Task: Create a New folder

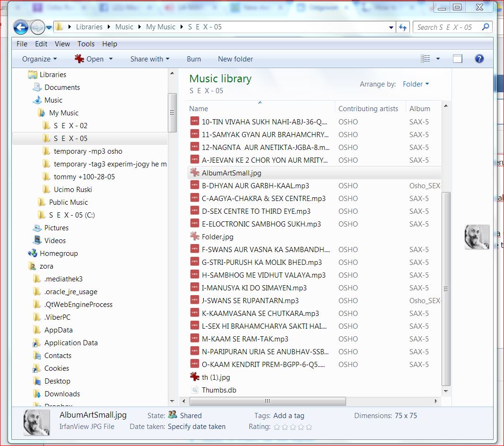Action: (235, 59)
